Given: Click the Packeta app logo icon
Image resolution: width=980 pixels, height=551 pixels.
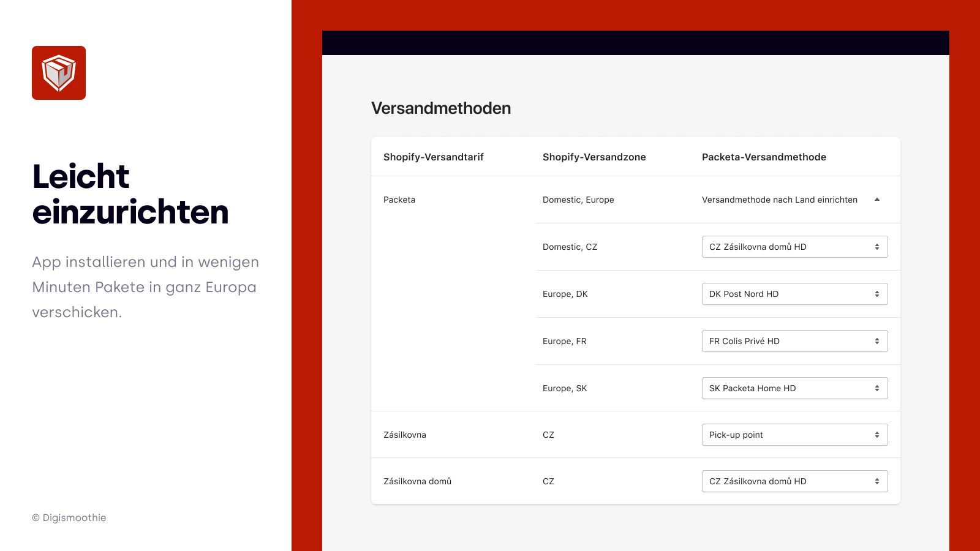Looking at the screenshot, I should click(x=59, y=73).
